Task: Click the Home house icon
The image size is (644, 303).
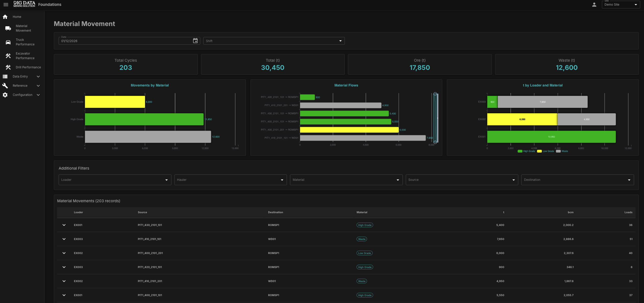Action: coord(5,17)
